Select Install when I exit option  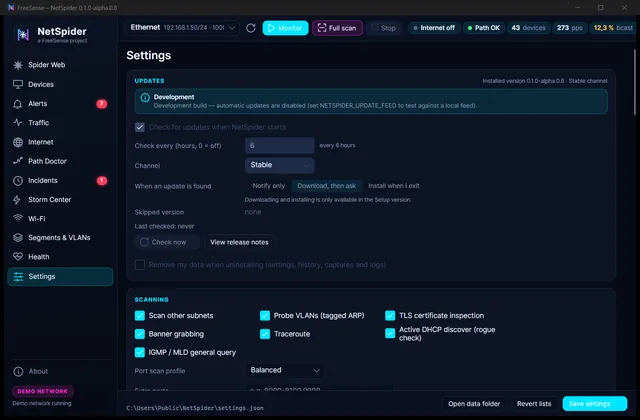(393, 186)
